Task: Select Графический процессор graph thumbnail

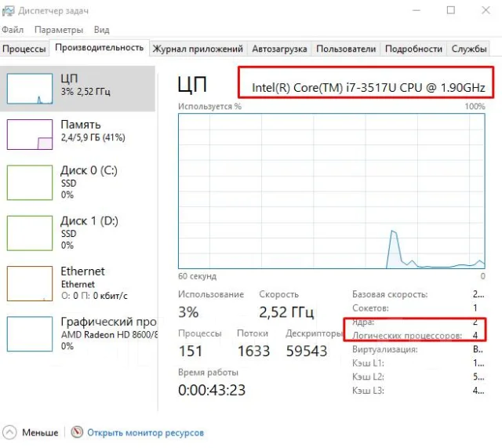Action: click(x=30, y=334)
